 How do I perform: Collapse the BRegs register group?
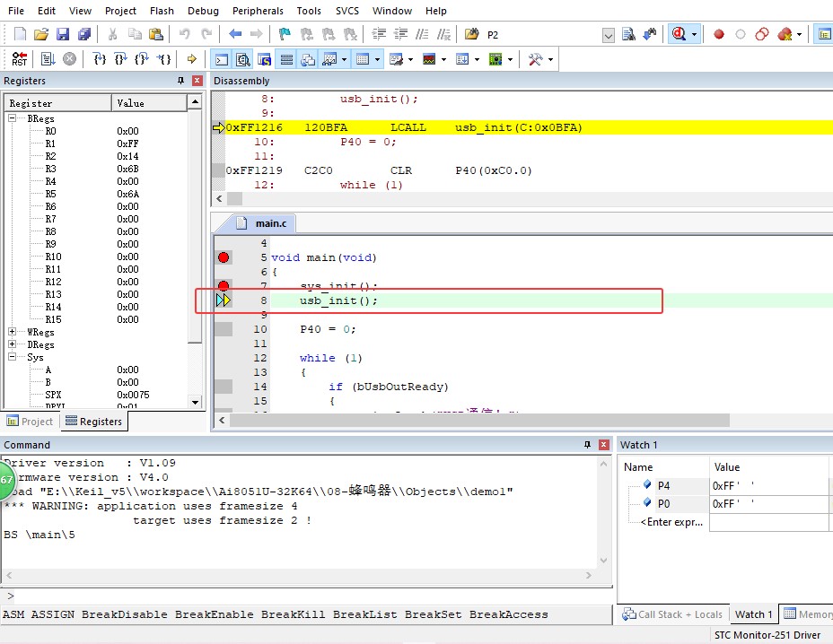(x=13, y=117)
